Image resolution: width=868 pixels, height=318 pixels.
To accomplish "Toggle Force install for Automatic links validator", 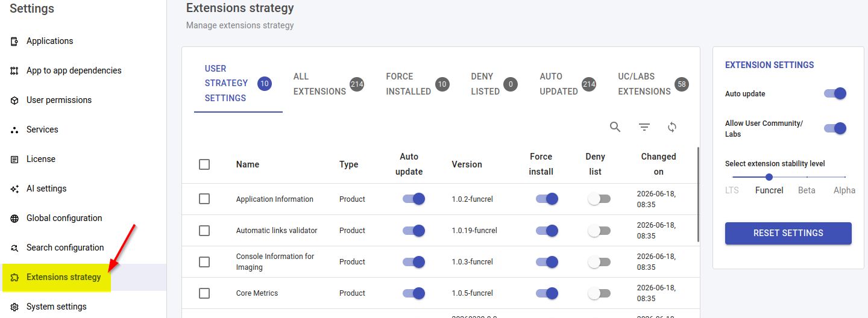I will click(547, 230).
